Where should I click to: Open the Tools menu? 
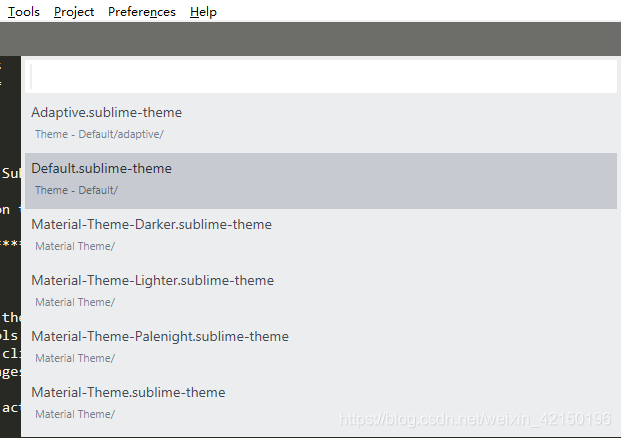(x=24, y=12)
